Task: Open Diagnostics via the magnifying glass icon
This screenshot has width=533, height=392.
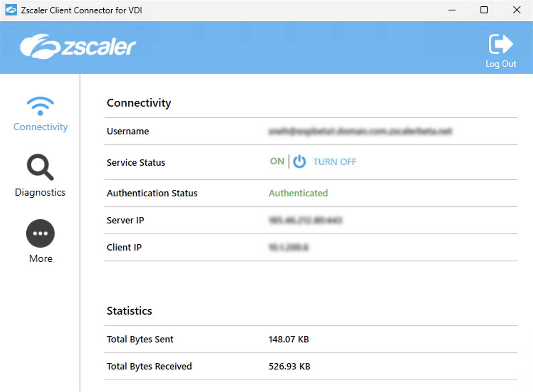Action: [40, 167]
